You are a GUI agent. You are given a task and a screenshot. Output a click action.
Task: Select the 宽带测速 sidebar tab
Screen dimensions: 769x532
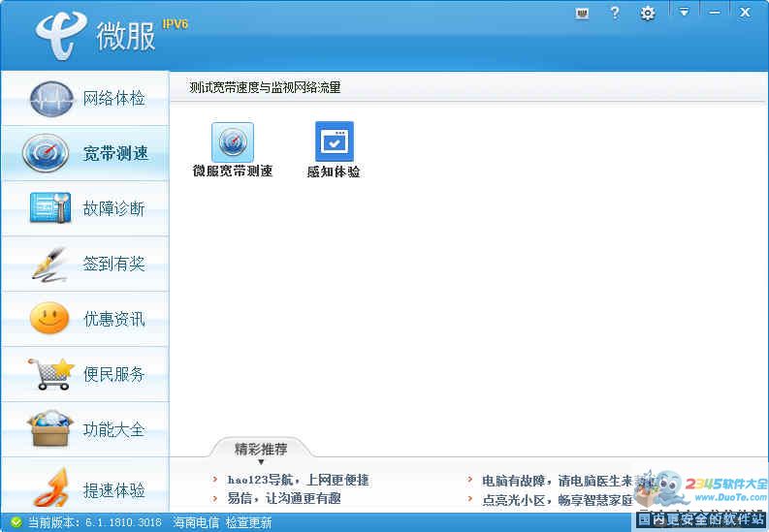(84, 153)
